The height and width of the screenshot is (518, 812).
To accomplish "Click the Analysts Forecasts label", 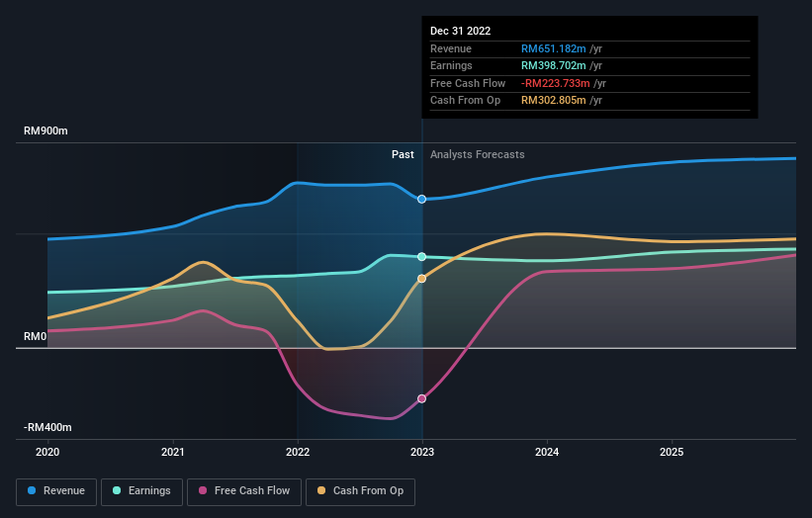I will (478, 155).
